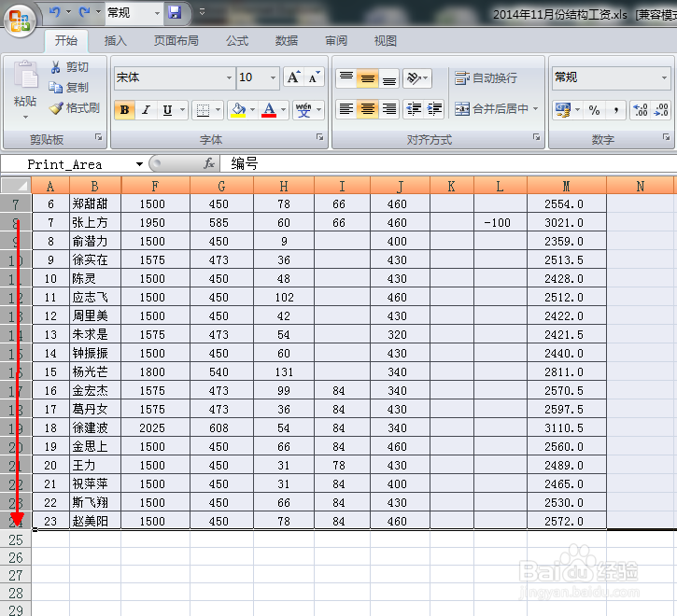Open the 公式 tab

[237, 40]
